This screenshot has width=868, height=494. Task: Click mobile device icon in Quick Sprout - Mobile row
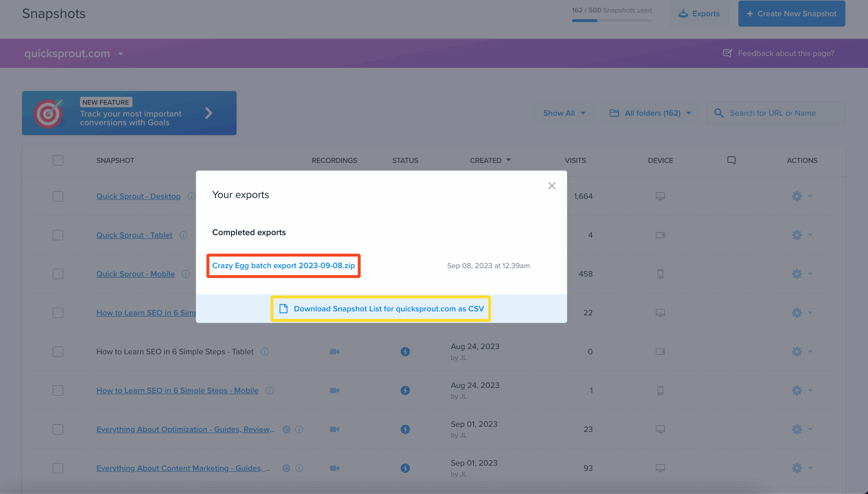[x=660, y=274]
